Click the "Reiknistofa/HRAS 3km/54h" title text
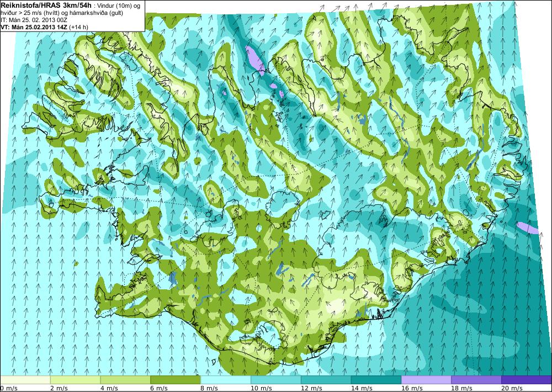 (x=46, y=5)
